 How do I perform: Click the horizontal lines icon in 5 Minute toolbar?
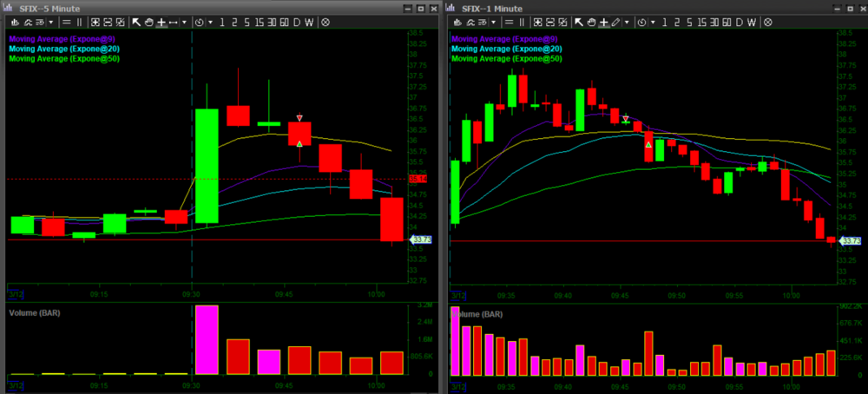67,22
